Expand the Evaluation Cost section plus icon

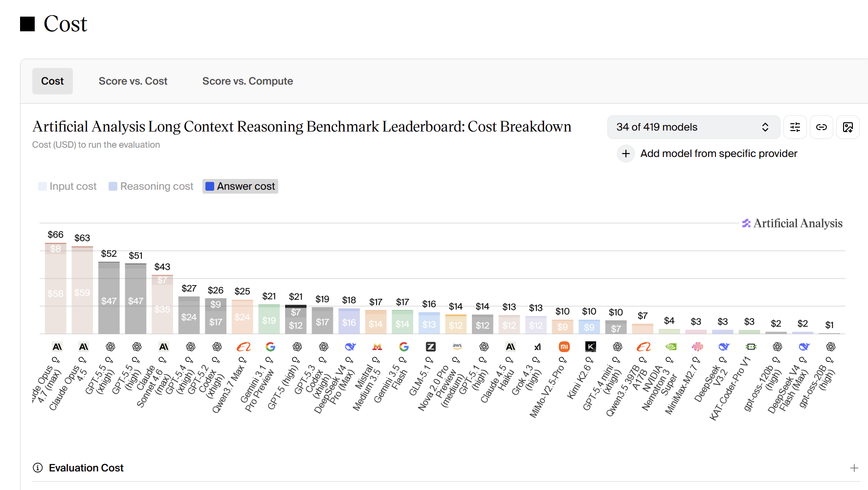tap(854, 468)
